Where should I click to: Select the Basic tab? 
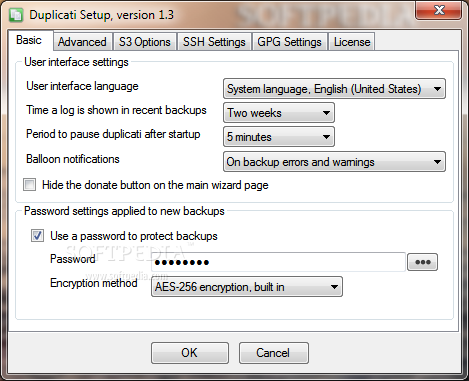coord(29,40)
